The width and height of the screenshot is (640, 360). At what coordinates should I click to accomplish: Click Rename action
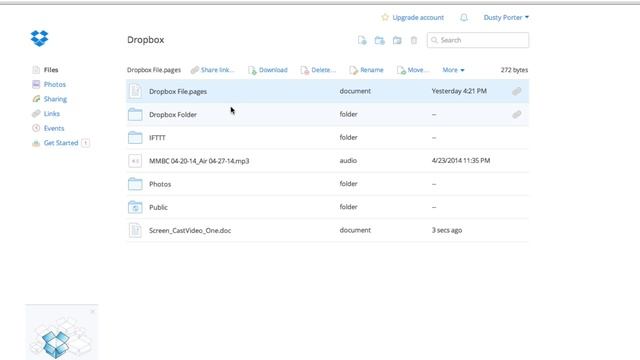click(366, 70)
